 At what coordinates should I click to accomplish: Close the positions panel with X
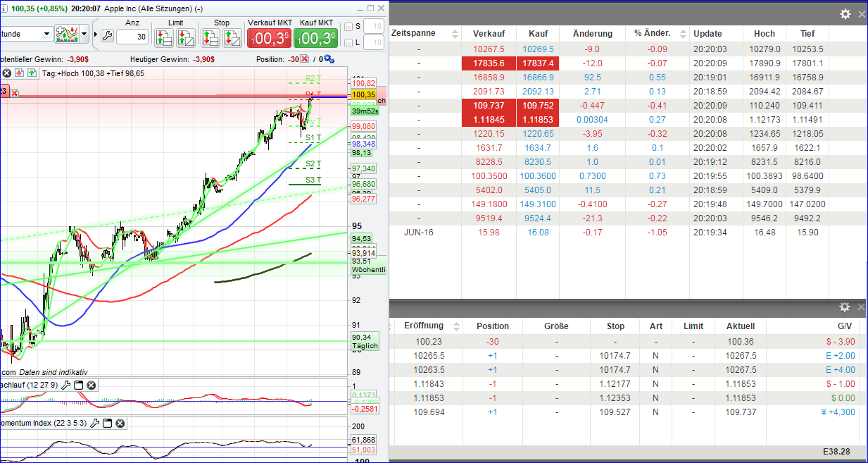[x=862, y=307]
